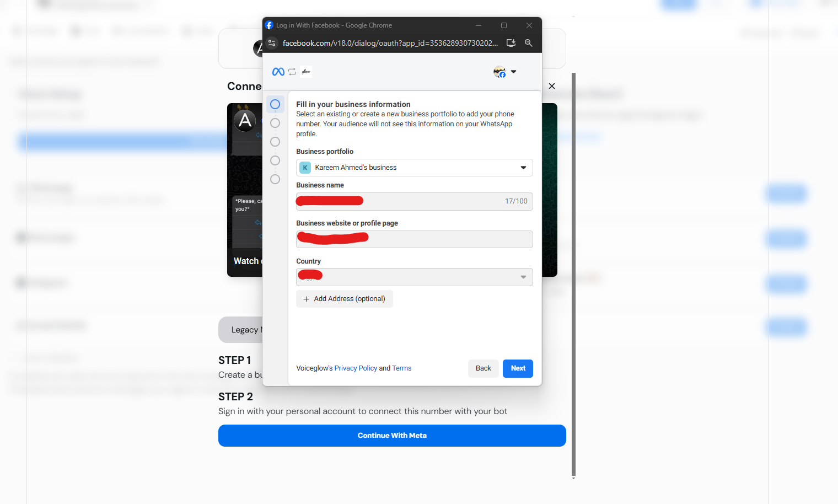838x504 pixels.
Task: Select the second step circle indicator
Action: point(275,123)
